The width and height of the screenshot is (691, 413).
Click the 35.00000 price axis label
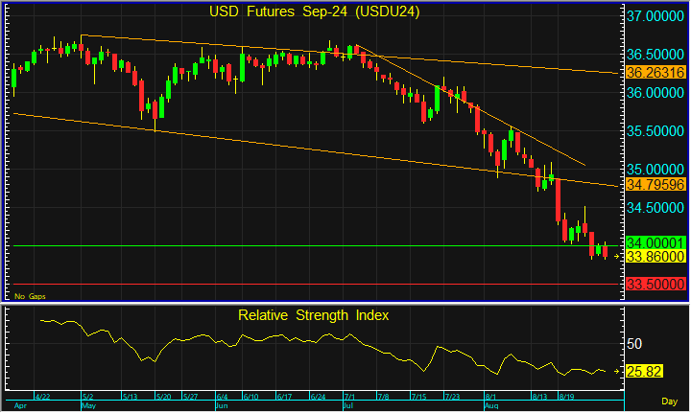pyautogui.click(x=656, y=170)
